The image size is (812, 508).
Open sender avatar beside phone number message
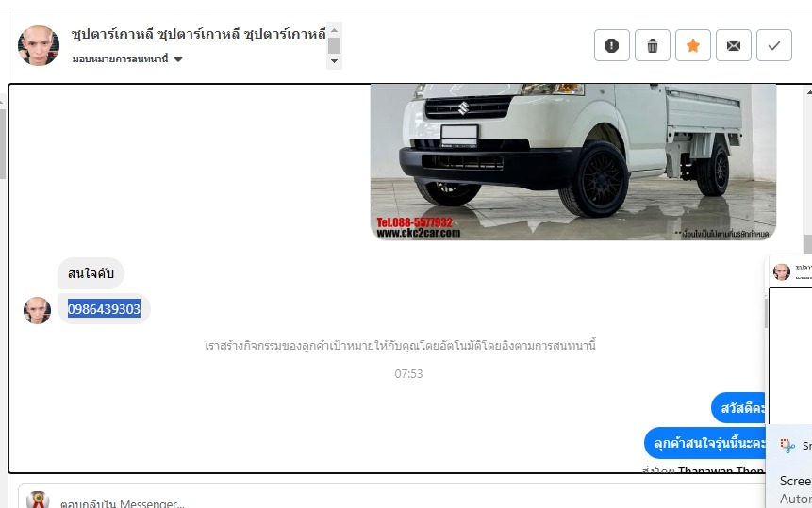click(x=38, y=310)
